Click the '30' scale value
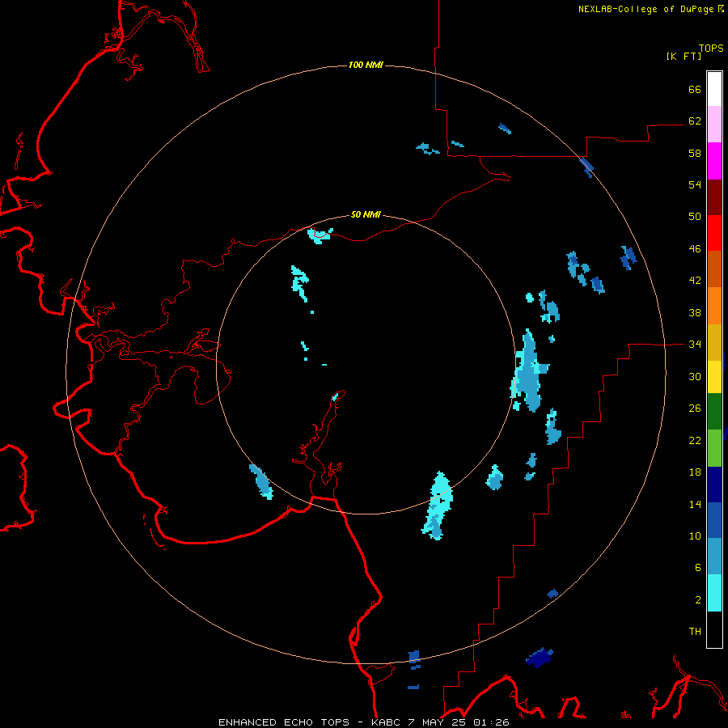This screenshot has width=728, height=728. click(695, 376)
